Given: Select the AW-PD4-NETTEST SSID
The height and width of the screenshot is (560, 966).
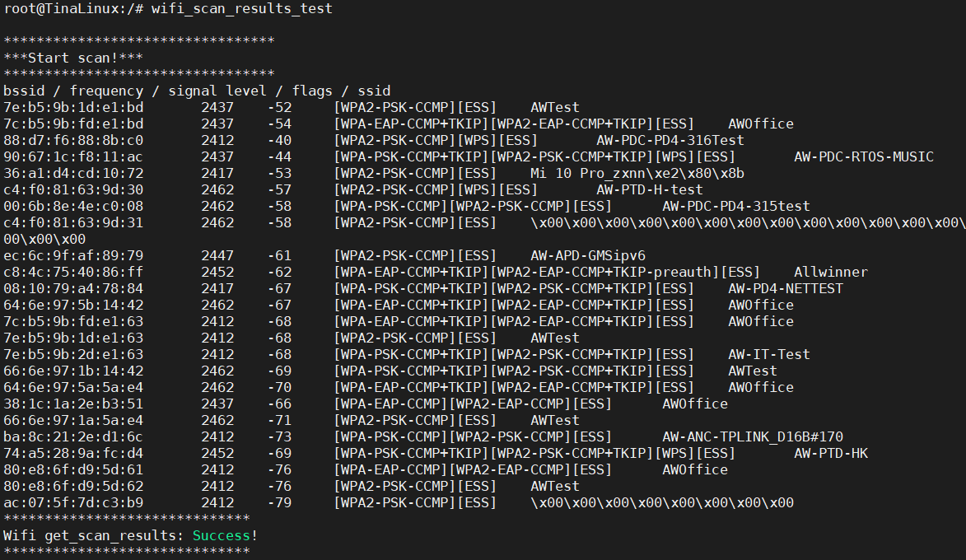Looking at the screenshot, I should (x=785, y=288).
